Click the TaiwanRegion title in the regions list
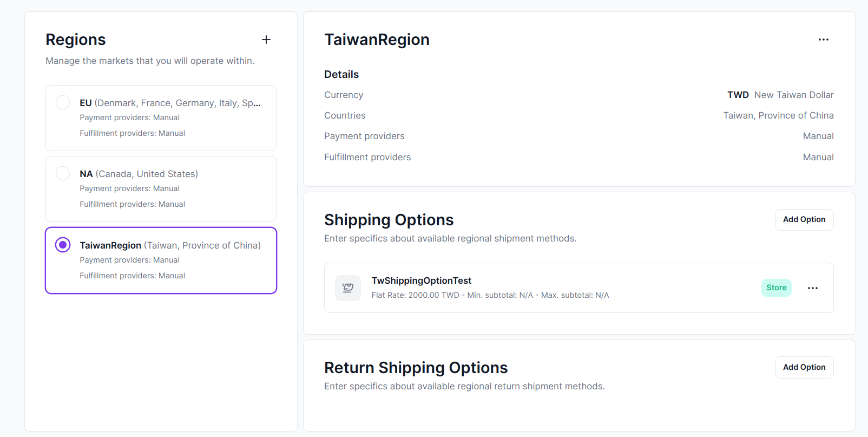The height and width of the screenshot is (437, 868). click(x=110, y=245)
